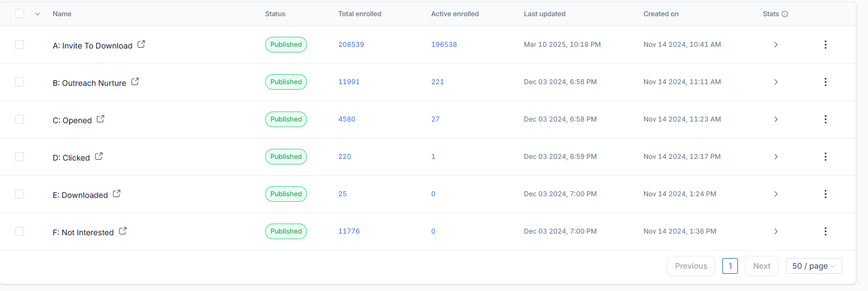Viewport: 868px width, 291px height.
Task: Open A: Invite To Download in new tab icon
Action: pyautogui.click(x=141, y=44)
